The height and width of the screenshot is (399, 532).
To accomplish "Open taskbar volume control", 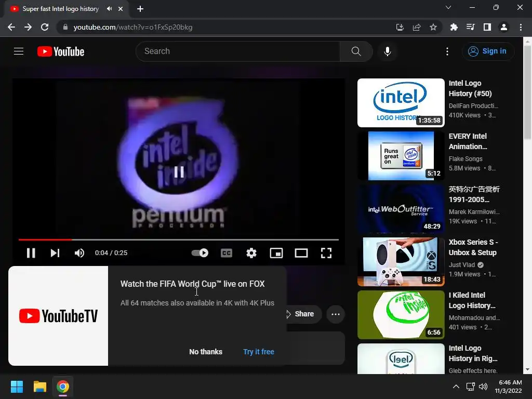I will point(483,387).
